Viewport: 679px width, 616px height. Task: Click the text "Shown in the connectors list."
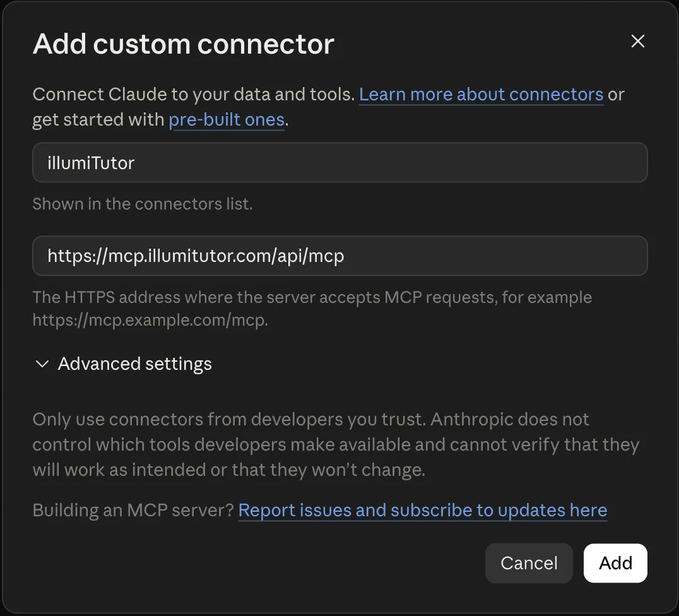[x=143, y=204]
